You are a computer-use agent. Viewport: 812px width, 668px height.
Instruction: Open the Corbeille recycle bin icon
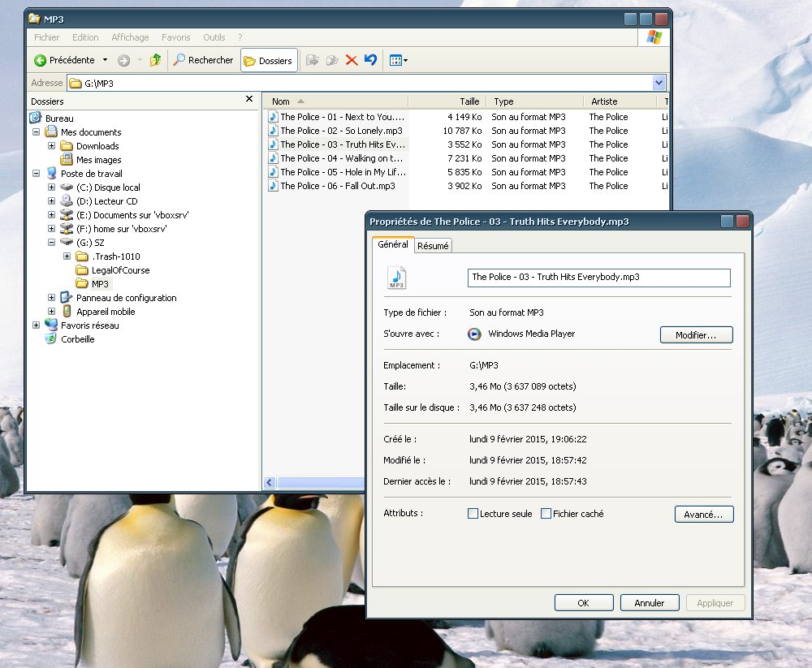pos(50,339)
